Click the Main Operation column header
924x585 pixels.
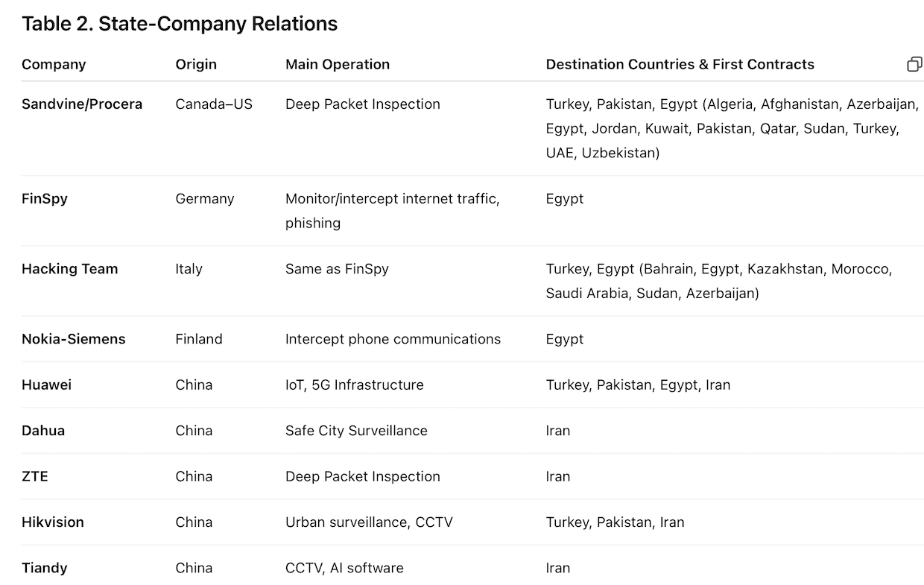(338, 64)
